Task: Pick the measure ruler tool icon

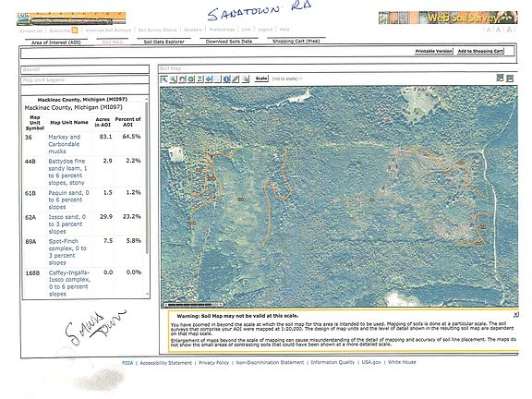Action: click(x=236, y=79)
